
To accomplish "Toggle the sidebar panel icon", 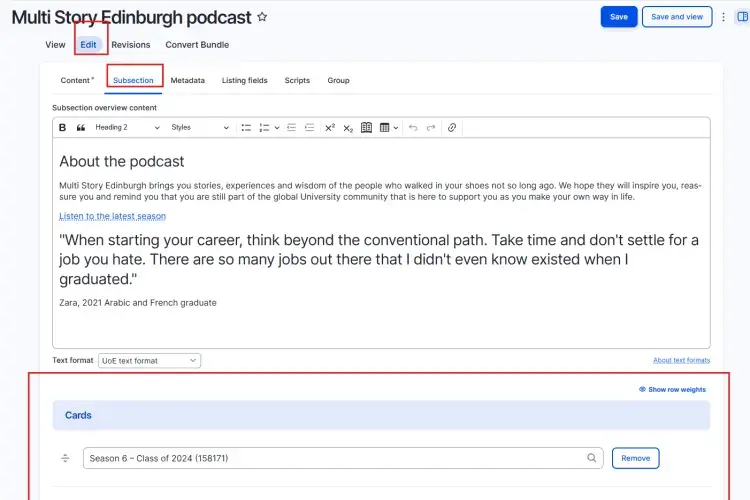I will (x=741, y=17).
